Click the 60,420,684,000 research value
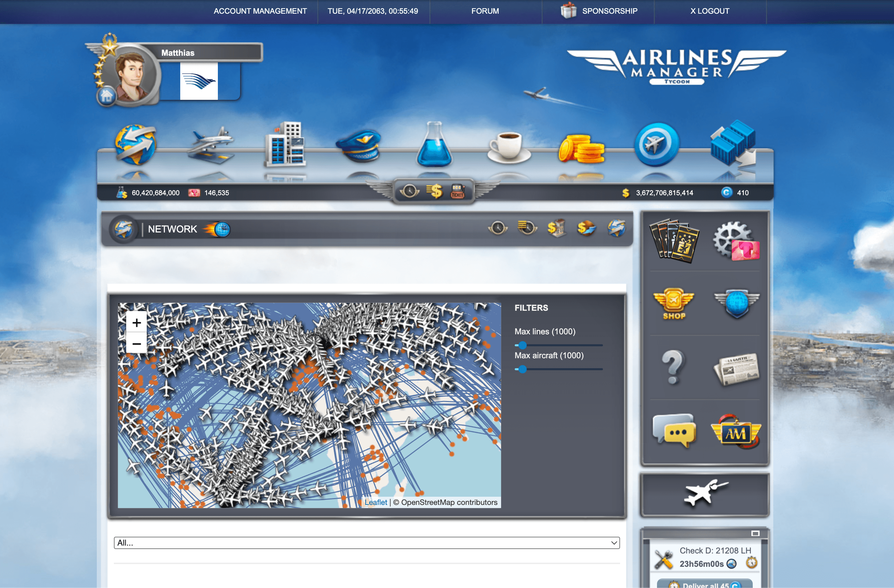 pos(156,193)
